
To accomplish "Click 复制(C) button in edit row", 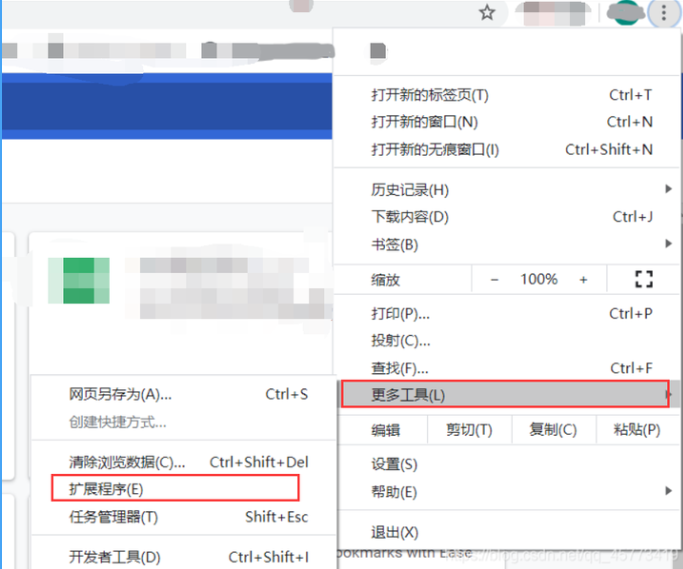I will (553, 430).
